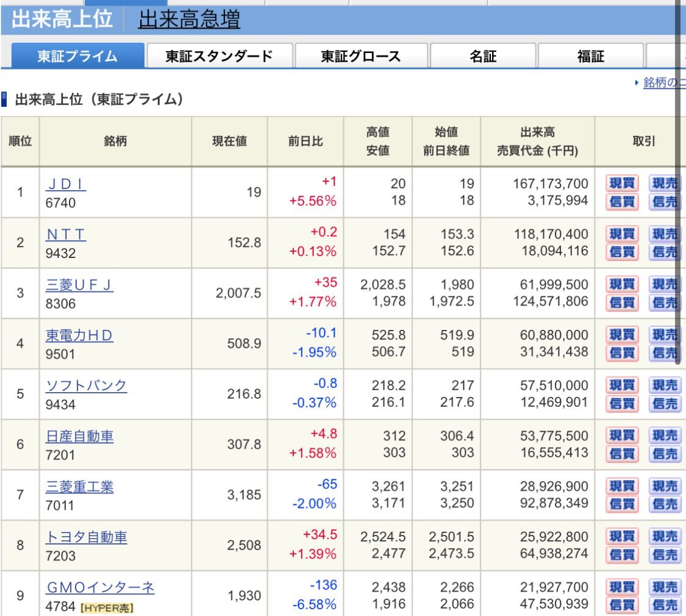Viewport: 686px width, 616px height.
Task: Click 信売 button for 三菱重工業
Action: [665, 504]
